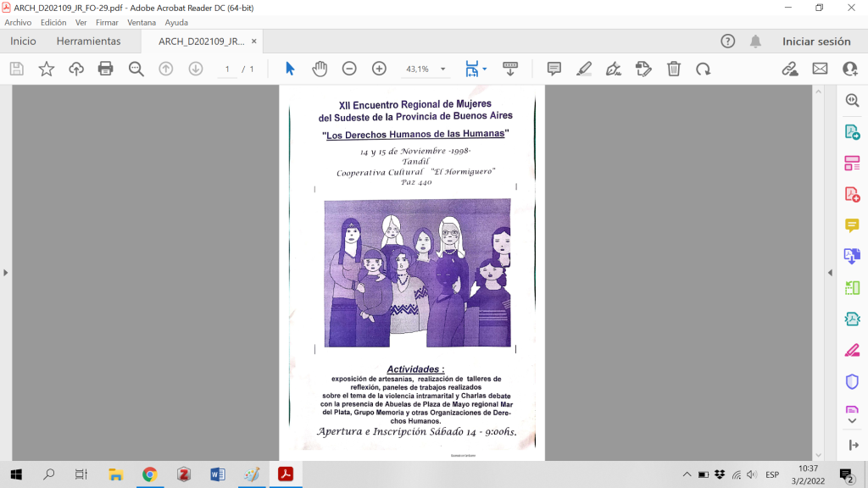Click the Zoom in plus icon
Viewport: 868px width, 488px height.
pyautogui.click(x=379, y=69)
